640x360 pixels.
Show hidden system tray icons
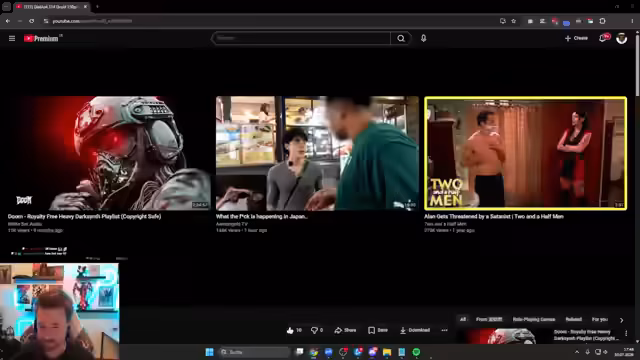pos(577,352)
